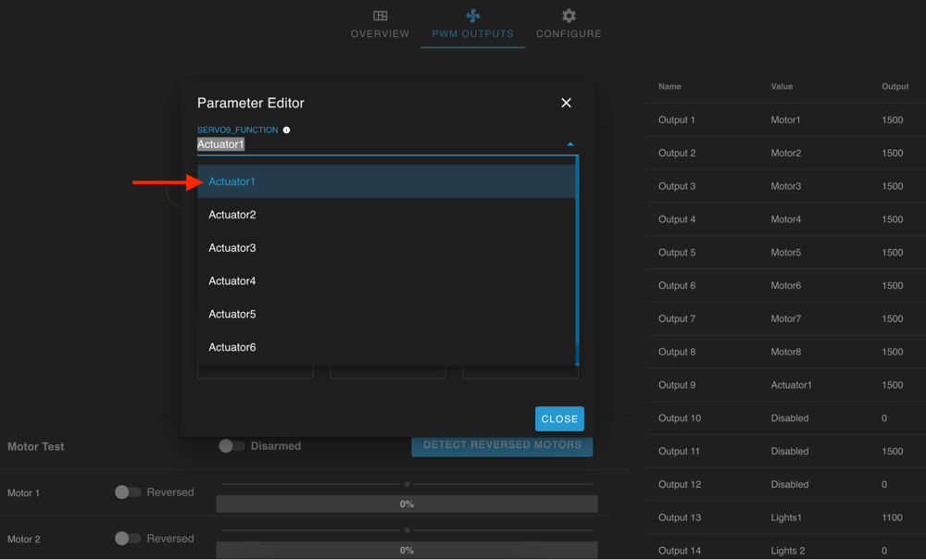This screenshot has height=560, width=926.
Task: Click the Configure gear icon
Action: [x=568, y=16]
